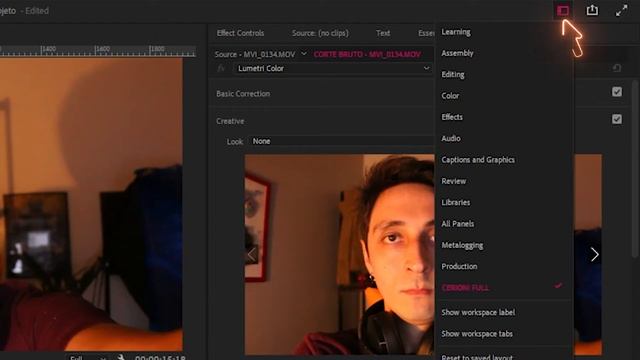
Task: Click the Program Monitor video frame
Action: (x=91, y=204)
